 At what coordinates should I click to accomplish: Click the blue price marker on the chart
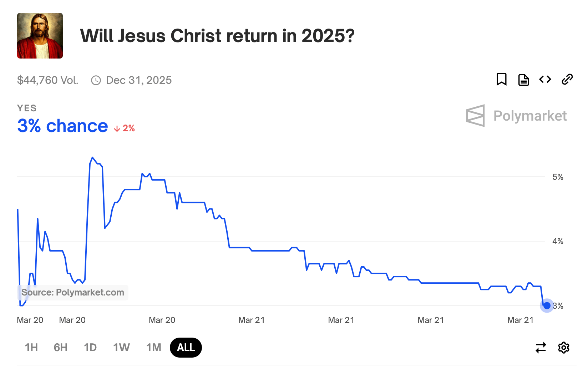tap(546, 305)
